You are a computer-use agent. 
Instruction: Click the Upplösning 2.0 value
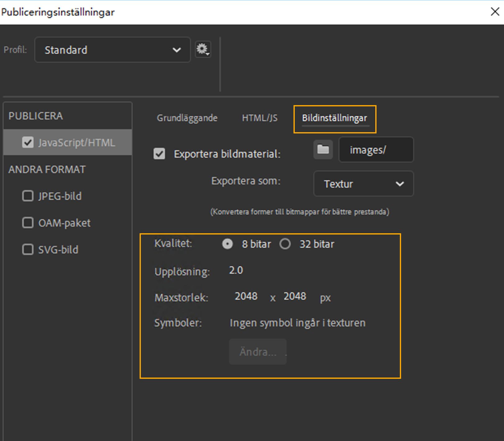tap(236, 270)
